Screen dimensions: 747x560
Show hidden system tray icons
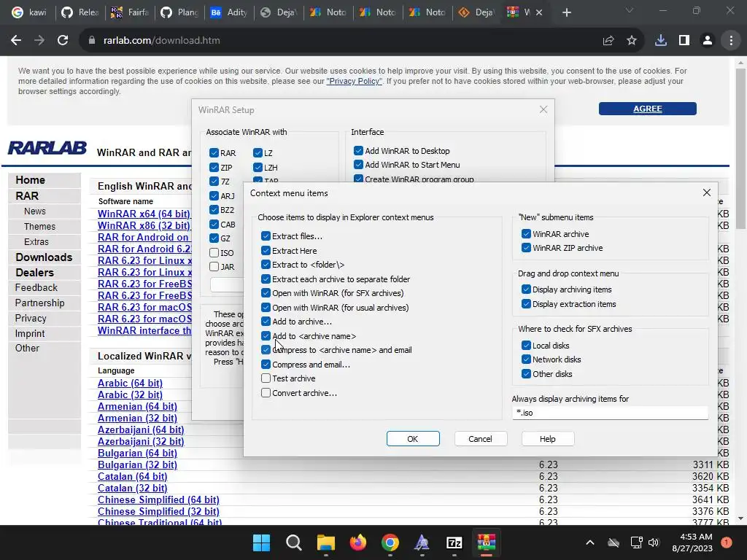click(x=589, y=542)
